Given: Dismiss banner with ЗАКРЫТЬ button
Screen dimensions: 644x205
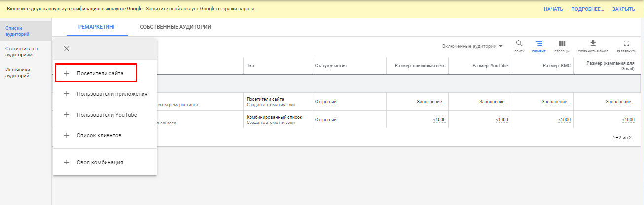Looking at the screenshot, I should pos(623,9).
